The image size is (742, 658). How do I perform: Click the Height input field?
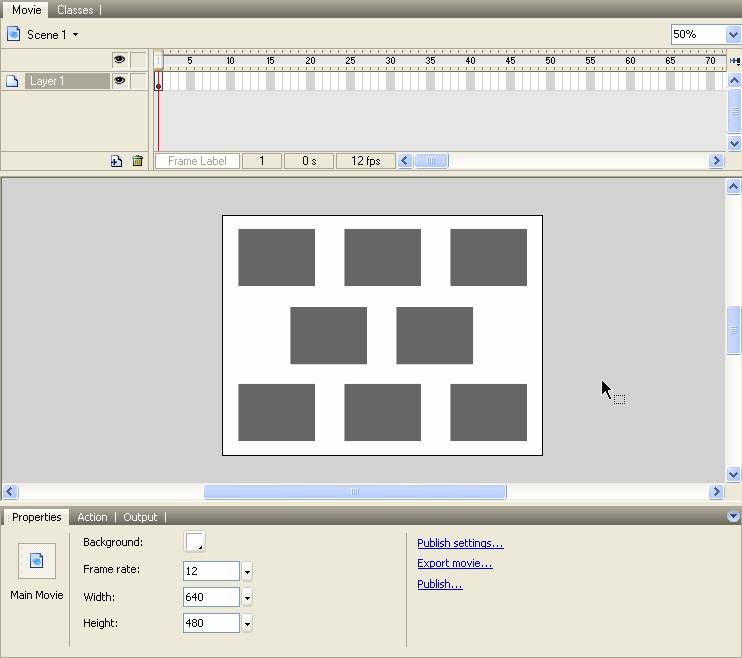click(x=211, y=623)
